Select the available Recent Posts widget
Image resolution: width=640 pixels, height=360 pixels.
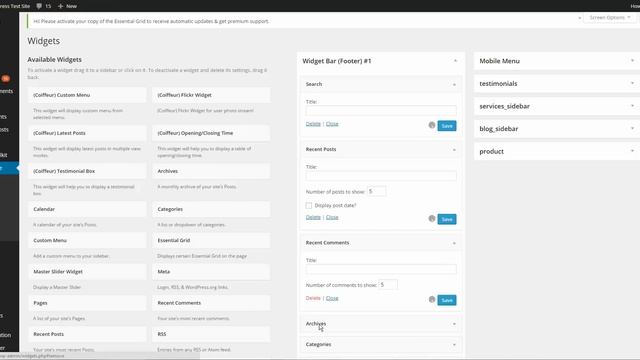point(87,334)
